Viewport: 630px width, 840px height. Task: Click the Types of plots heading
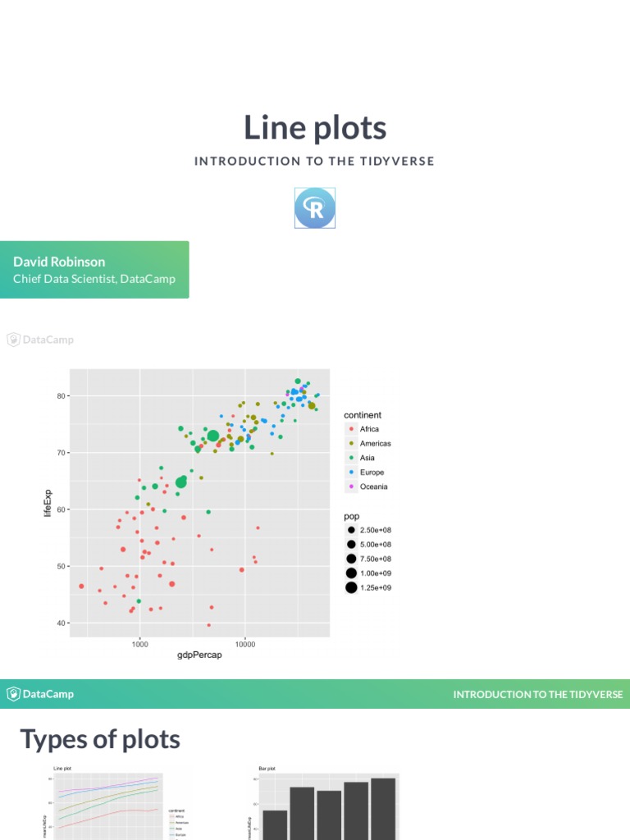point(100,739)
